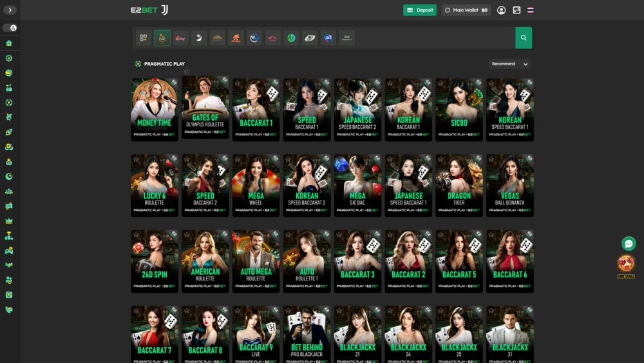Open the ticket coupon sidebar icon
Screen dimensions: 644x363
coord(8,206)
